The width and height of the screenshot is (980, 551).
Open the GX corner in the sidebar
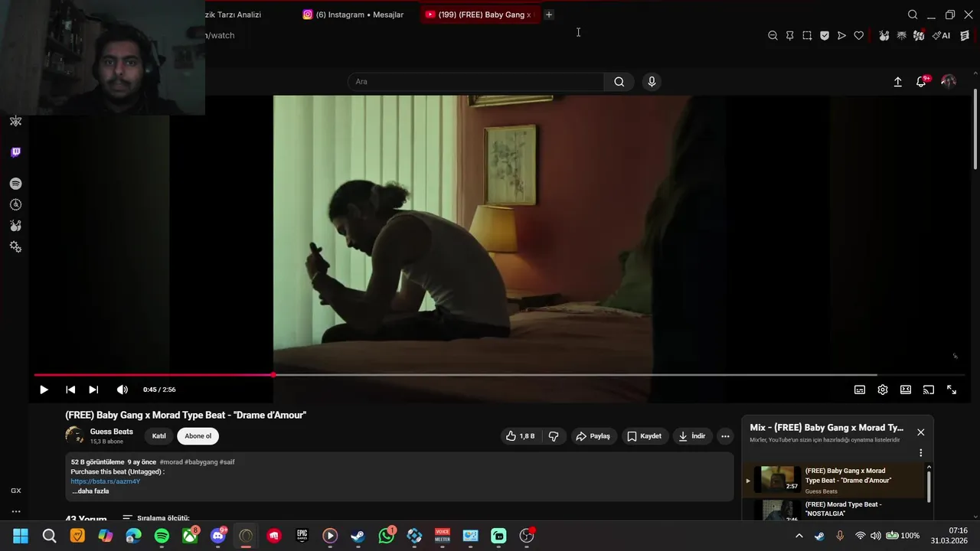tap(15, 491)
